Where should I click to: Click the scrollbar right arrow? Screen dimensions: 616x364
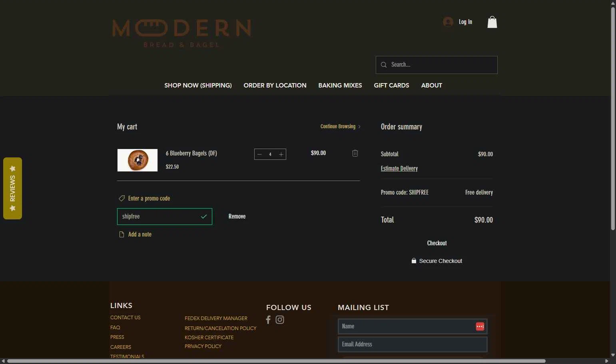(607, 361)
